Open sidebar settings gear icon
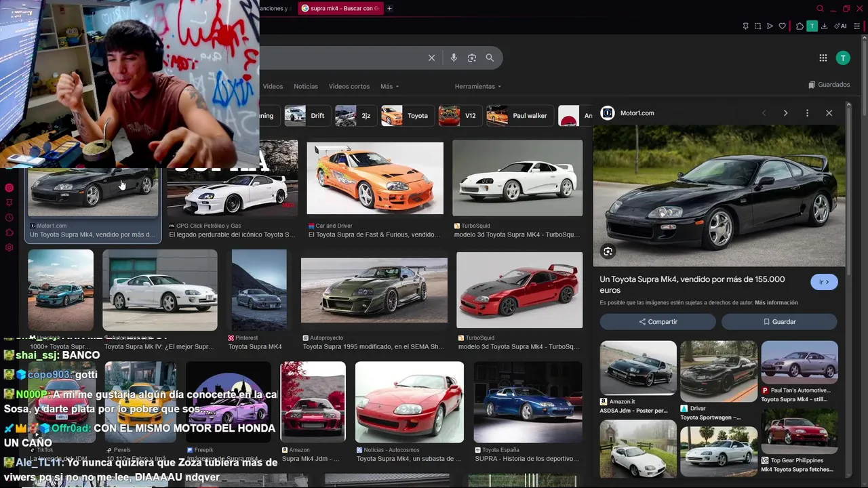Image resolution: width=868 pixels, height=488 pixels. 9,247
